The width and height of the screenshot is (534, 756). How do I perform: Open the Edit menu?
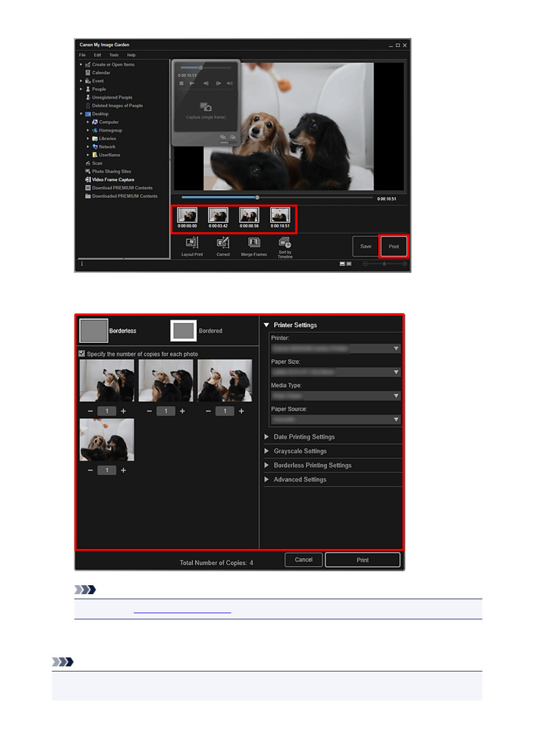click(x=97, y=55)
